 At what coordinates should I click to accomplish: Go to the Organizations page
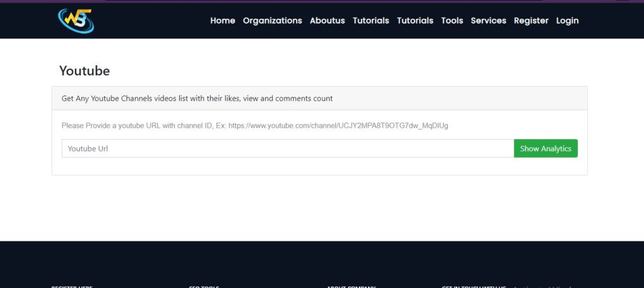coord(272,21)
